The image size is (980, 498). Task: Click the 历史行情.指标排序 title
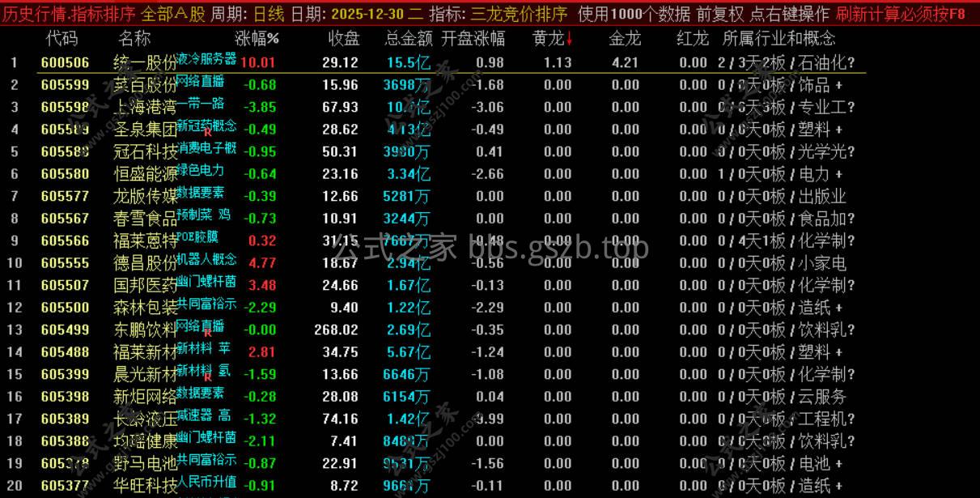68,14
